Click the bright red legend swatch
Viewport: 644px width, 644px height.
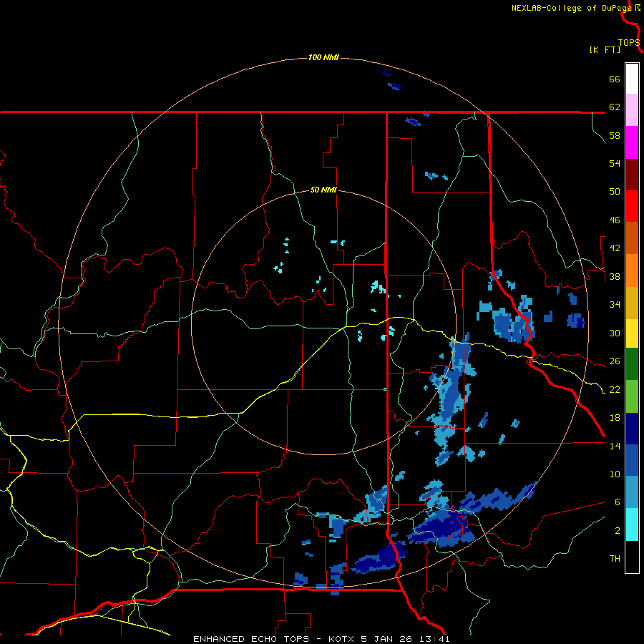click(x=632, y=206)
